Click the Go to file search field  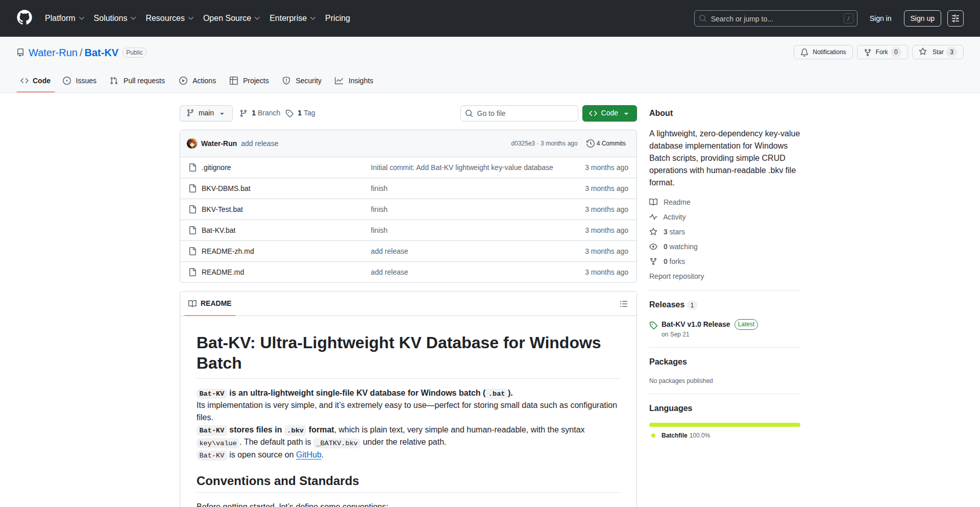519,113
